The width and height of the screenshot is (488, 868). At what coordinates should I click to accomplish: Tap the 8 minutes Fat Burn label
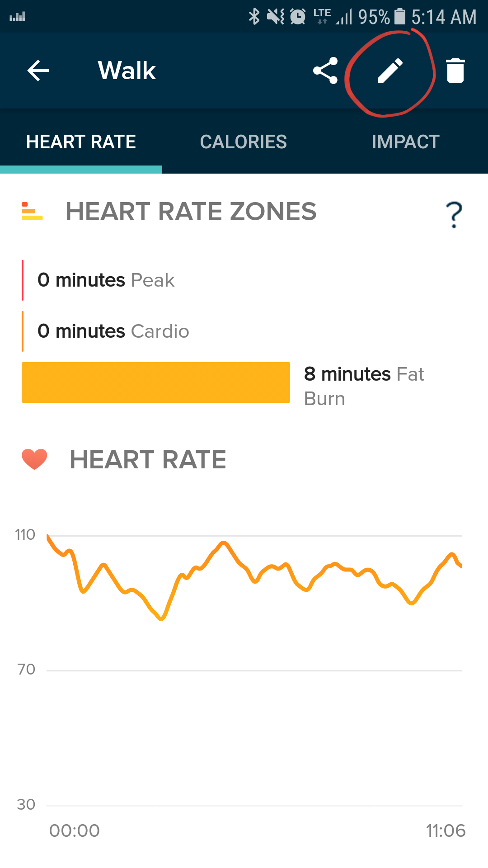364,386
